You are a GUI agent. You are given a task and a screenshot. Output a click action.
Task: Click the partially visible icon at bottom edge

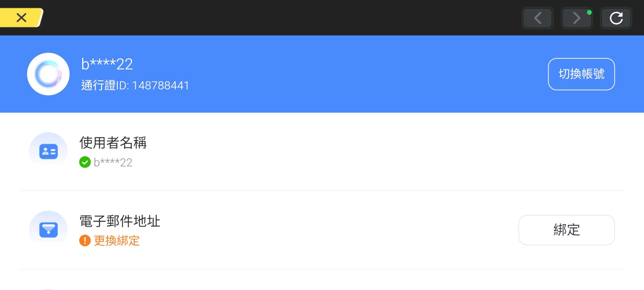coord(48,289)
